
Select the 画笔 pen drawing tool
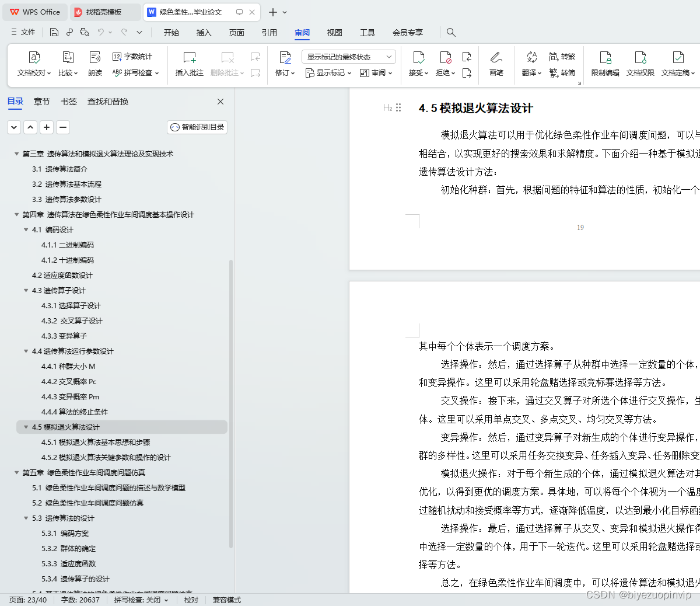pos(496,57)
